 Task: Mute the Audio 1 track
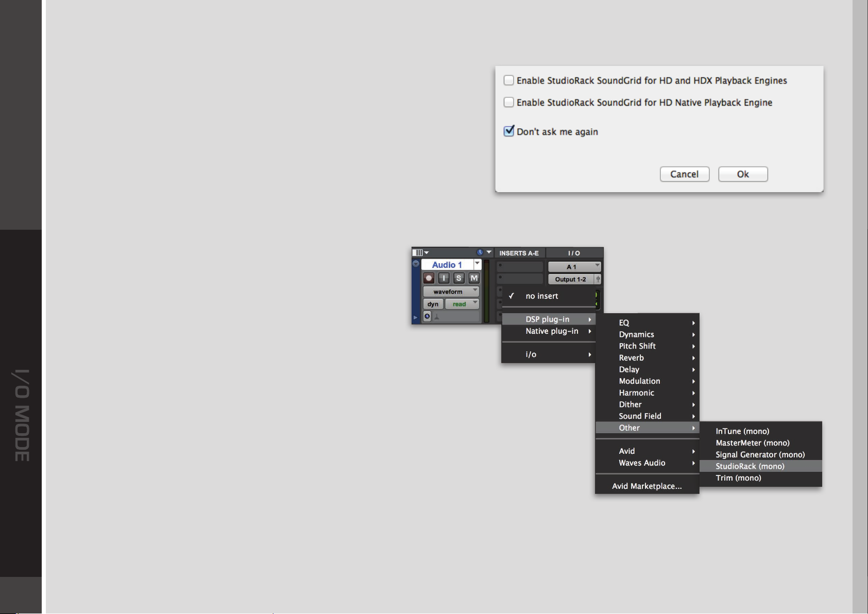coord(474,278)
